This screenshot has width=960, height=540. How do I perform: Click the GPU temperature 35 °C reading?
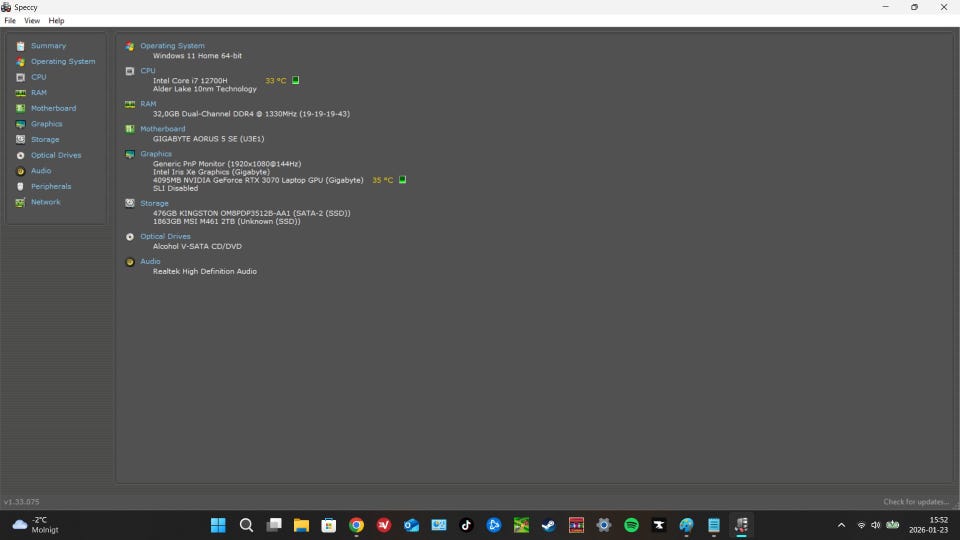coord(383,180)
